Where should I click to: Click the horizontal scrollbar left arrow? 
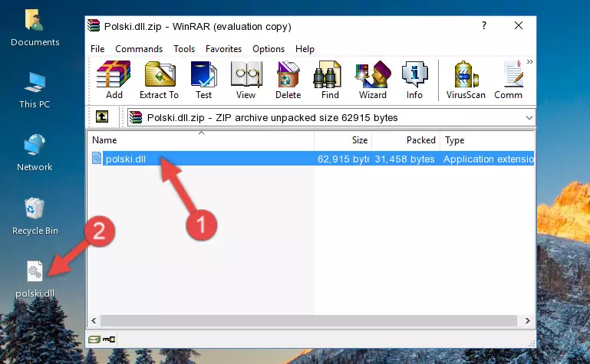click(94, 321)
